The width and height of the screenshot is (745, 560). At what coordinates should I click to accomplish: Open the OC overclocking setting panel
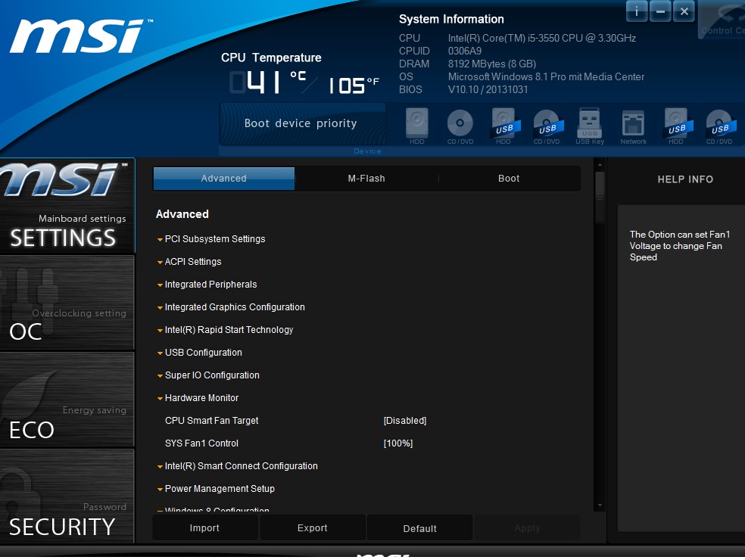pyautogui.click(x=67, y=303)
